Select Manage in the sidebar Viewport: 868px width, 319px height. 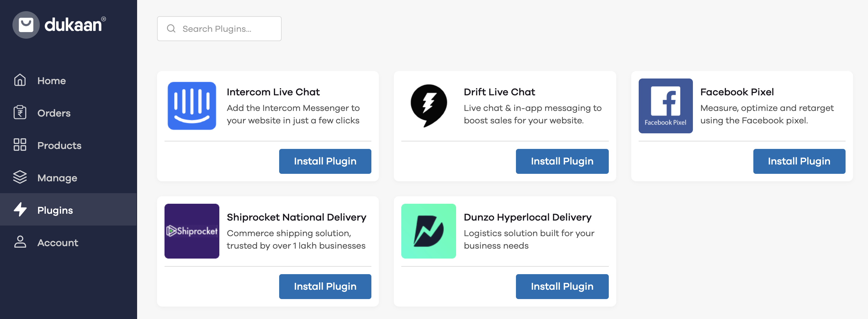[x=69, y=178]
